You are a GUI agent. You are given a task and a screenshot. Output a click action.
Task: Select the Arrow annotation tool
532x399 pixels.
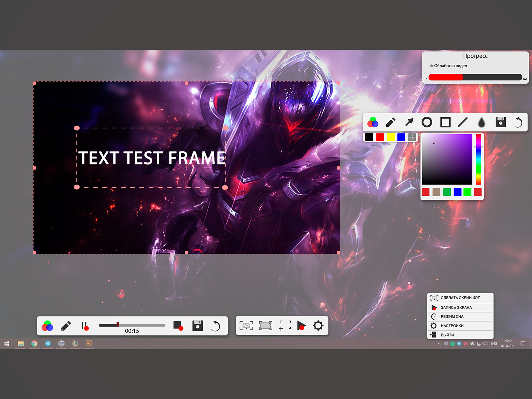pyautogui.click(x=409, y=122)
